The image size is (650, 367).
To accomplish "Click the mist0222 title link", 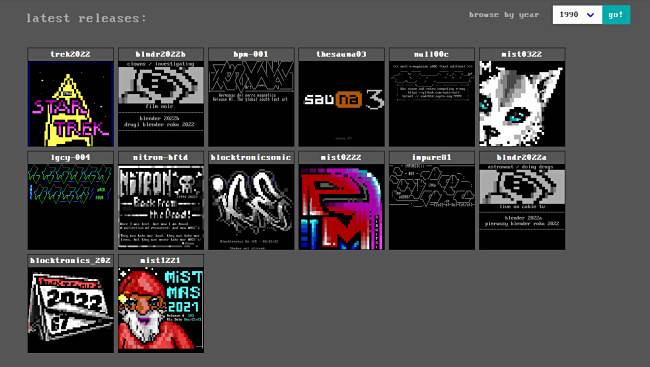I will coord(342,158).
